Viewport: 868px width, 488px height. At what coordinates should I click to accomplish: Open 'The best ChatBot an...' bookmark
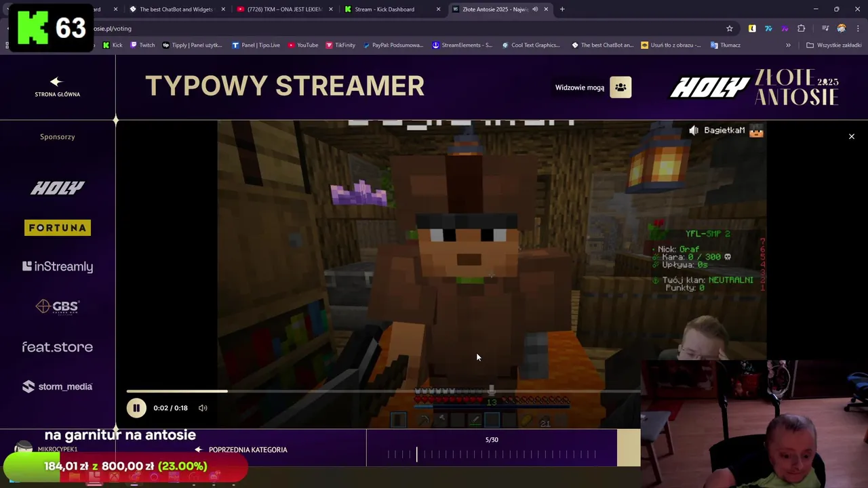tap(602, 45)
